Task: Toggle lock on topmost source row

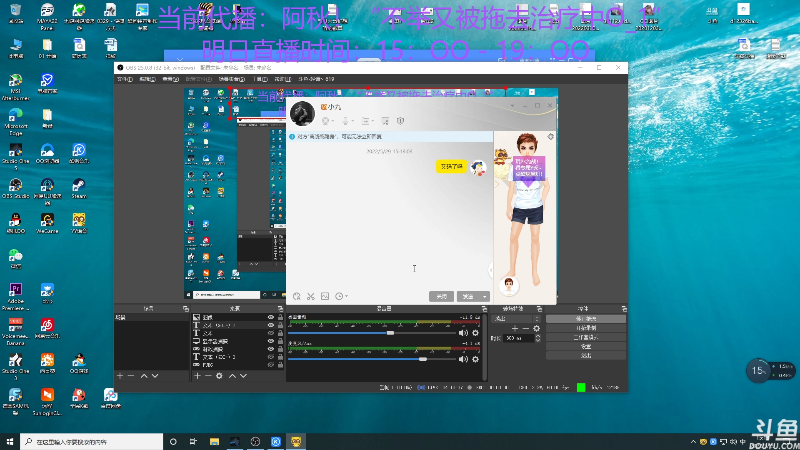Action: click(x=280, y=317)
